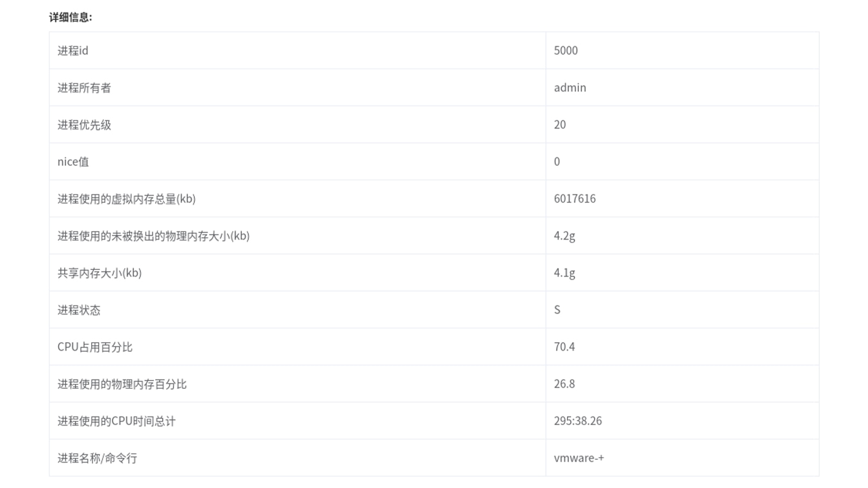Click the CPU time total 295:38.26
This screenshot has height=488, width=868.
click(578, 421)
